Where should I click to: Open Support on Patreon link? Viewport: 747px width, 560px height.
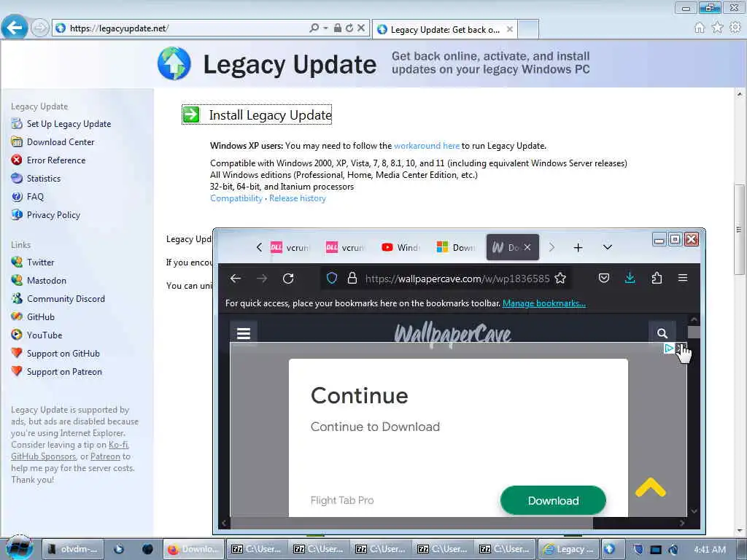(64, 371)
